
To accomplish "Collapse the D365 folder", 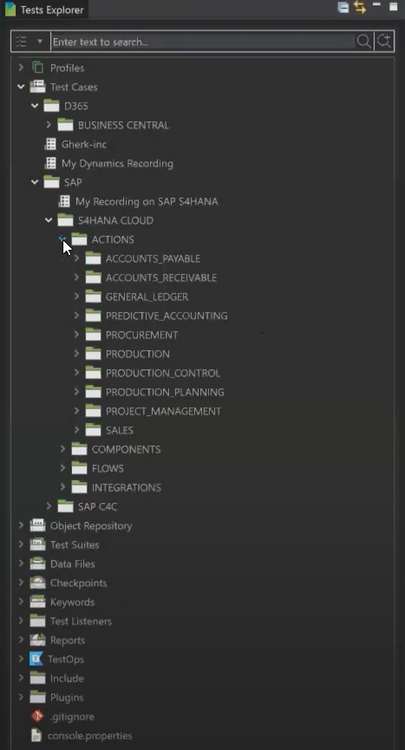I will pyautogui.click(x=35, y=106).
